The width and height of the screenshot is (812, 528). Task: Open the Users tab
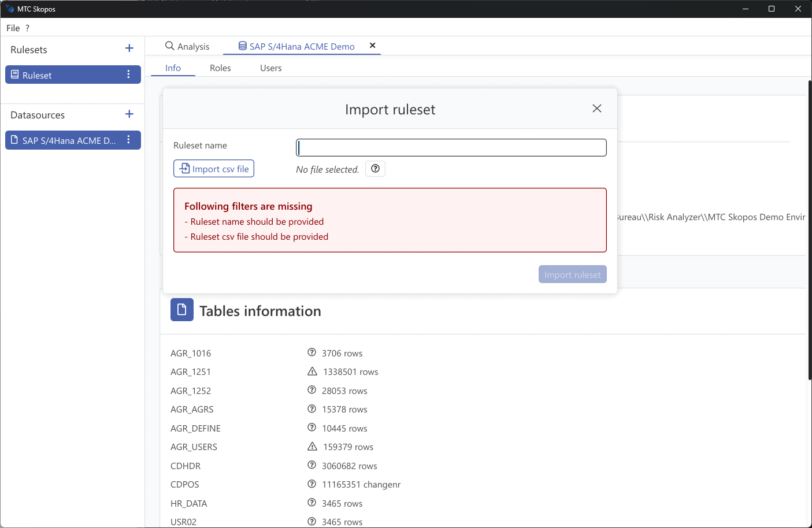pos(270,68)
